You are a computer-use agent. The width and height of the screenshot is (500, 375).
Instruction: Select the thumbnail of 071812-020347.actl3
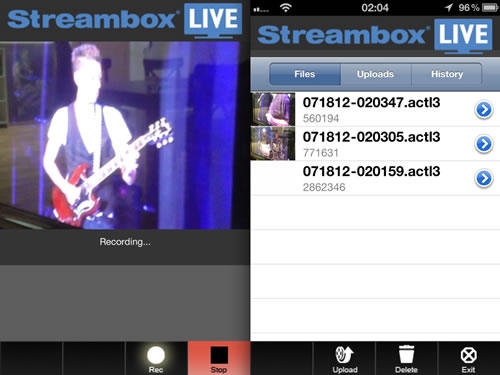pyautogui.click(x=273, y=109)
